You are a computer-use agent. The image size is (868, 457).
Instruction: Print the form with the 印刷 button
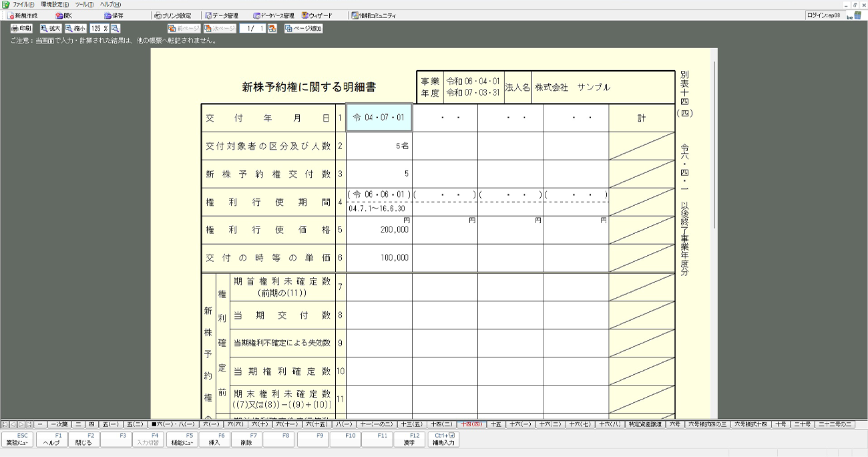[x=21, y=29]
